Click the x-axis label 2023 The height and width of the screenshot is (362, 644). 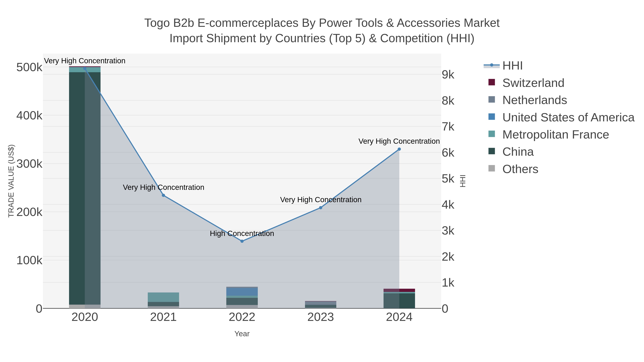click(321, 317)
